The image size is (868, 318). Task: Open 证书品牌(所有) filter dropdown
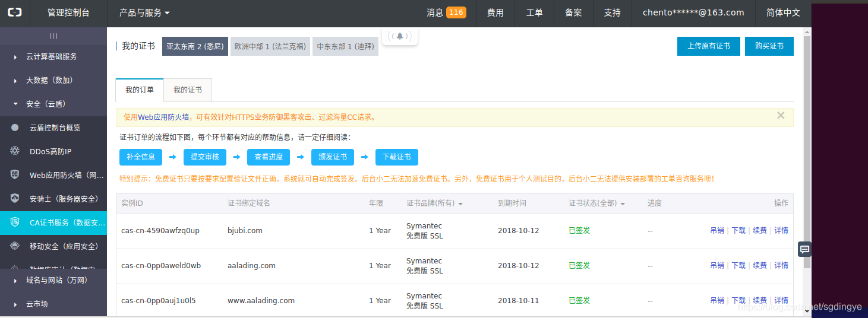[434, 203]
